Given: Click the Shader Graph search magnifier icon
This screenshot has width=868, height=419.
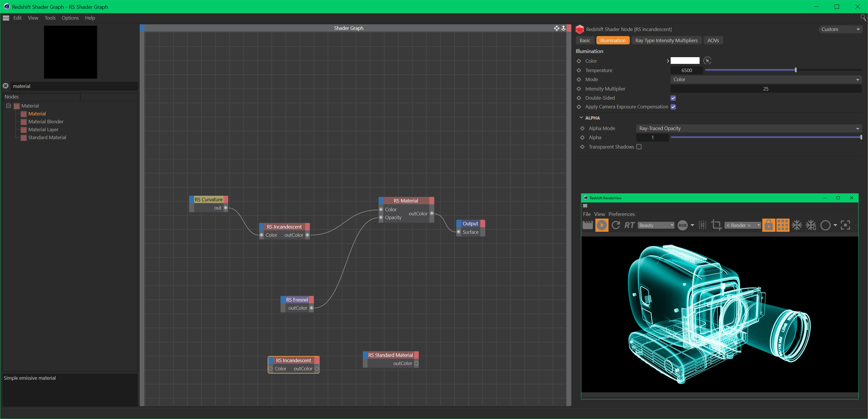Looking at the screenshot, I should pos(863,18).
